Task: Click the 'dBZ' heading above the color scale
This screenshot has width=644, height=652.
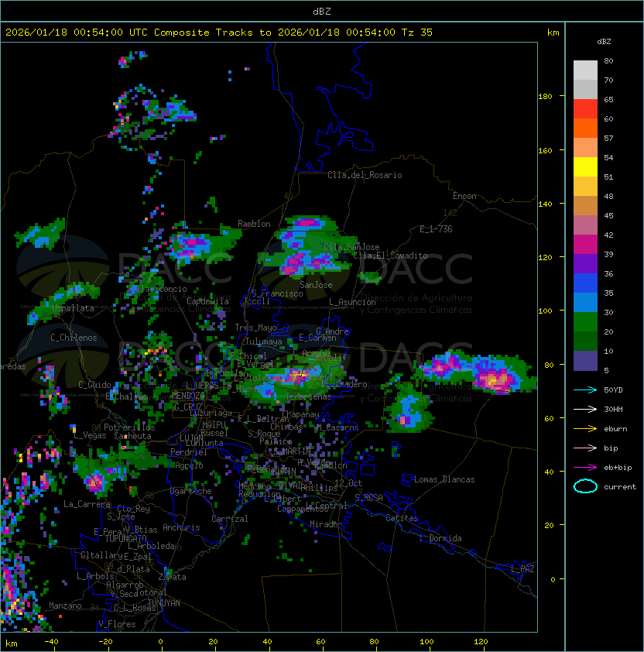Action: 604,42
